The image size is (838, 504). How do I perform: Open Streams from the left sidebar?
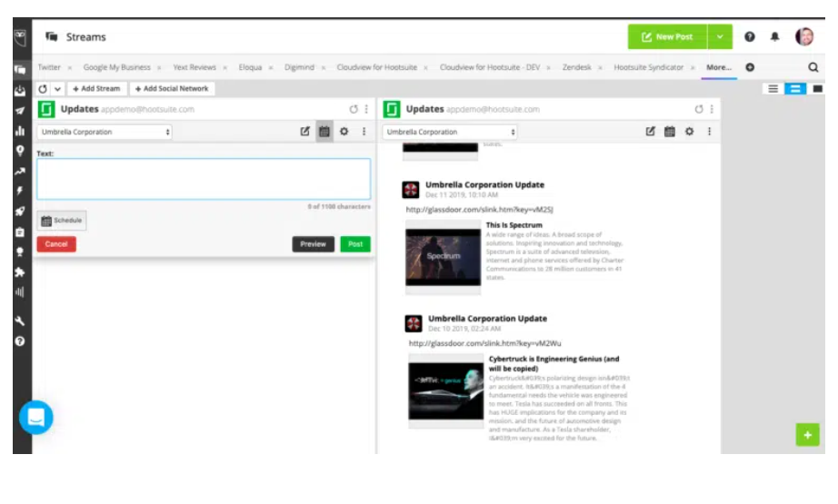[x=20, y=70]
